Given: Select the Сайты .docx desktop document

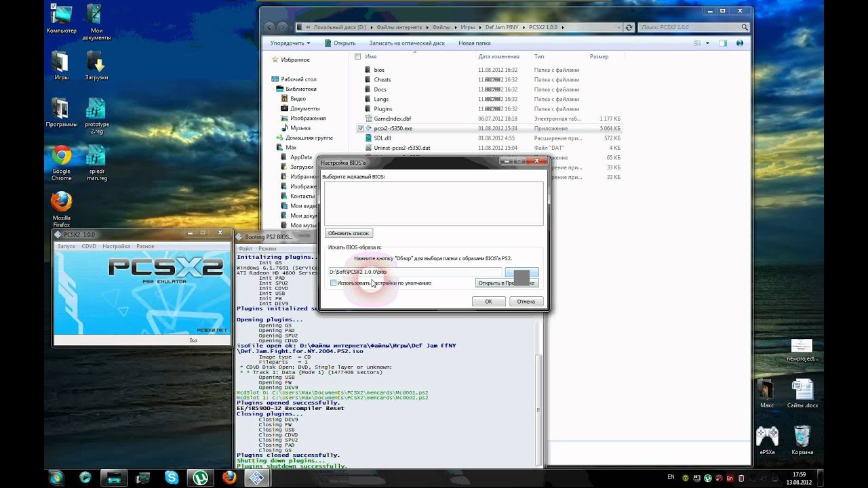Looking at the screenshot, I should click(x=802, y=394).
